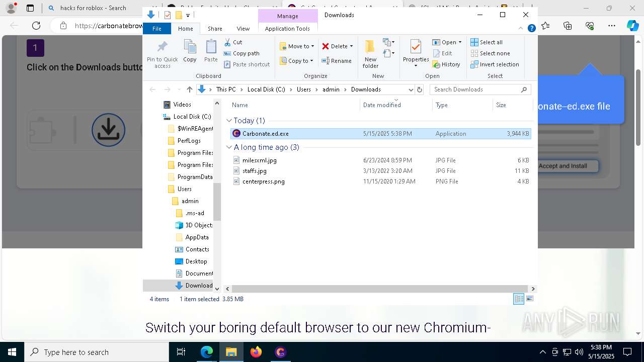
Task: Click Select none
Action: tap(490, 53)
